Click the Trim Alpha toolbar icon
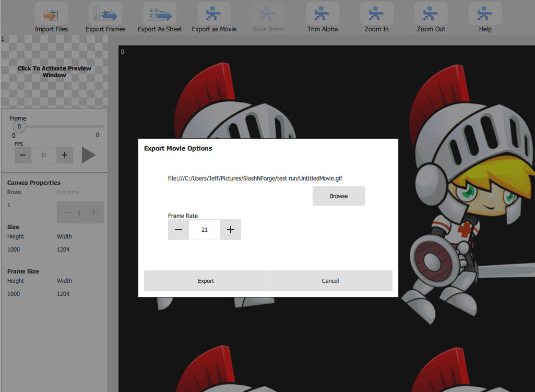Viewport: 535px width, 392px height. (322, 14)
